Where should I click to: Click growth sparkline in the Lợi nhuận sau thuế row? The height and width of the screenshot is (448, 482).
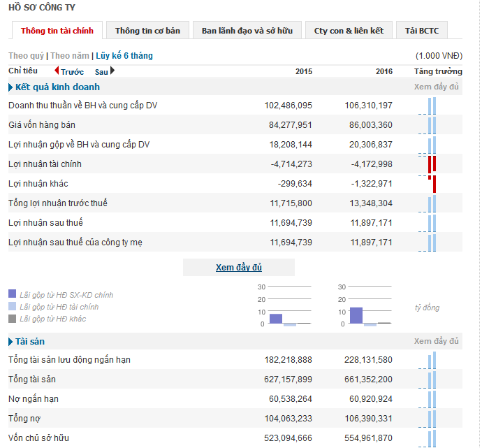(x=428, y=223)
